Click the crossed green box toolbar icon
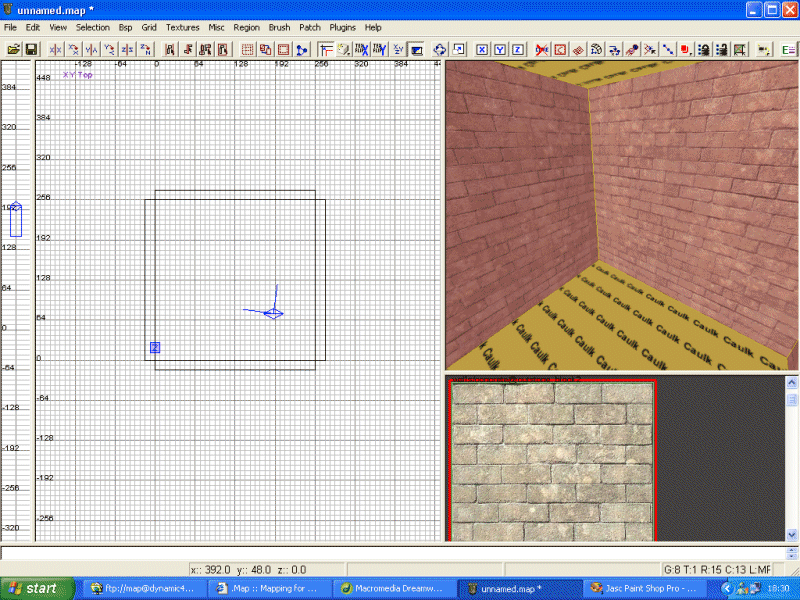 [740, 49]
